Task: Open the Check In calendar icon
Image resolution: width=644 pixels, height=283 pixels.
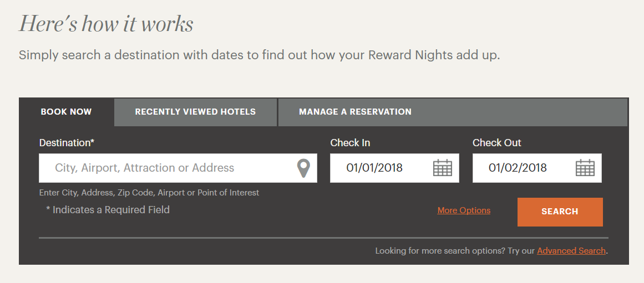Action: [442, 168]
